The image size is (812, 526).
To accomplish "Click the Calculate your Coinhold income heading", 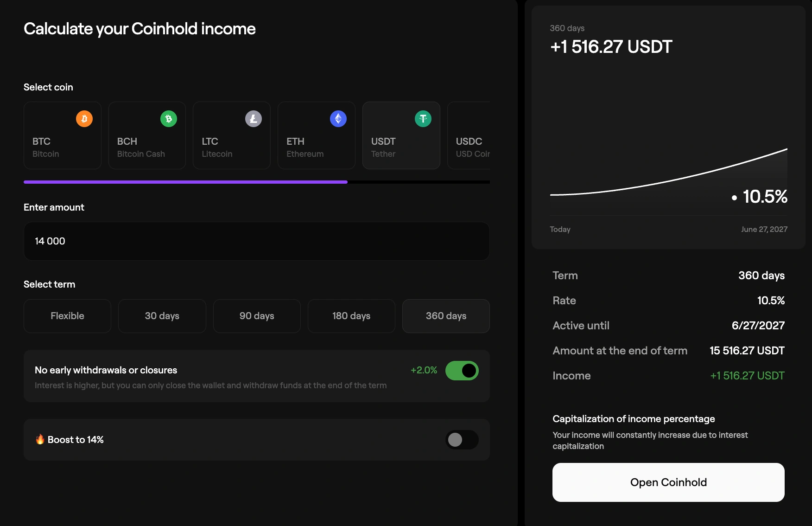I will tap(140, 29).
